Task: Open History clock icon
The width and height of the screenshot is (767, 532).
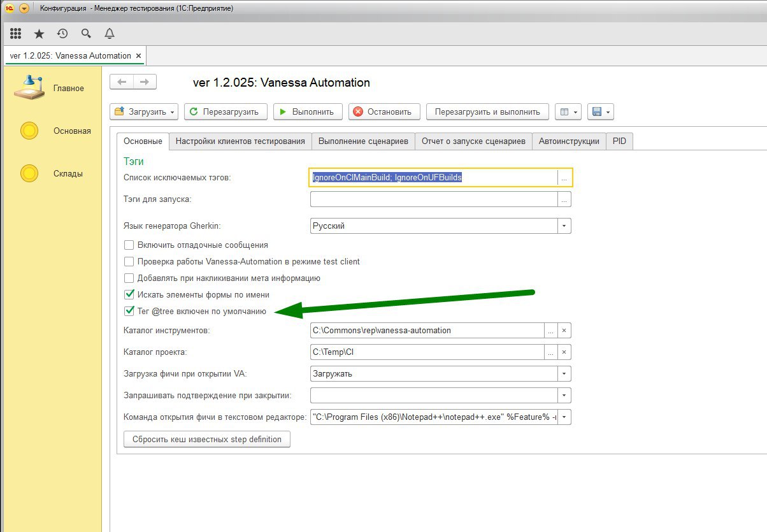Action: (62, 34)
